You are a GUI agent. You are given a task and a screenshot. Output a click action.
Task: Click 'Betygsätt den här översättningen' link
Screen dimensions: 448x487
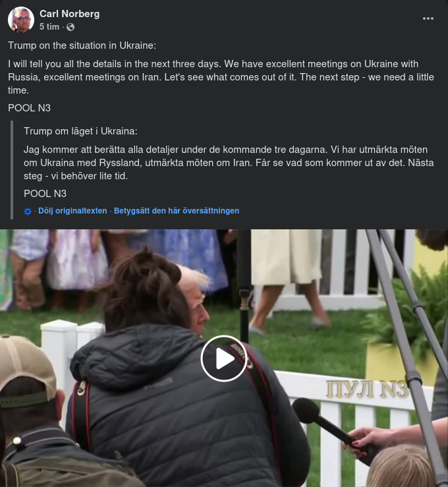[177, 211]
